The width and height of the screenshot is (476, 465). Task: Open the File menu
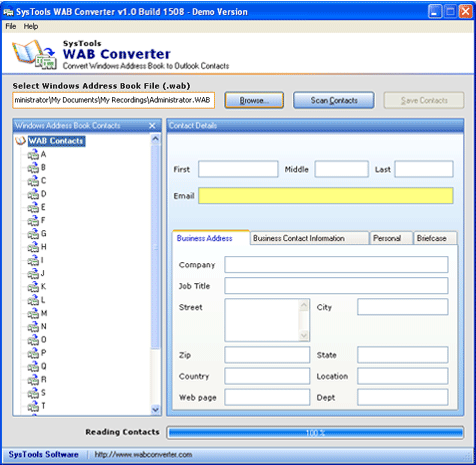pos(11,26)
